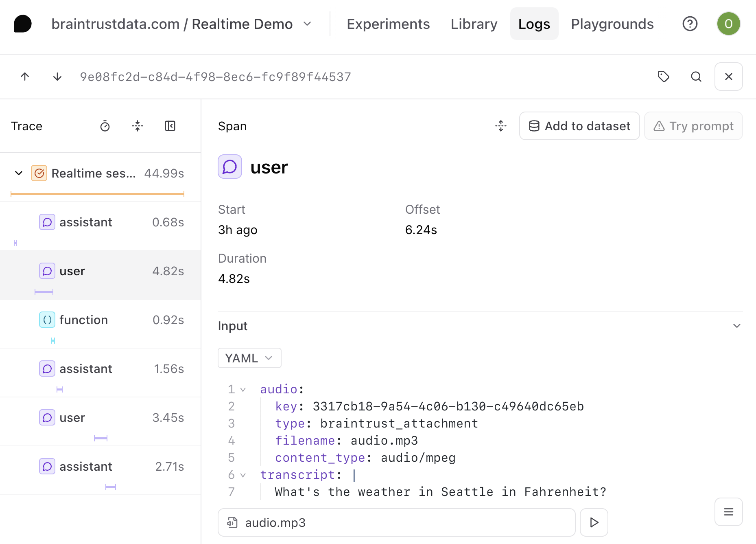Open the help question mark icon
Viewport: 756px width, 544px height.
coord(690,24)
